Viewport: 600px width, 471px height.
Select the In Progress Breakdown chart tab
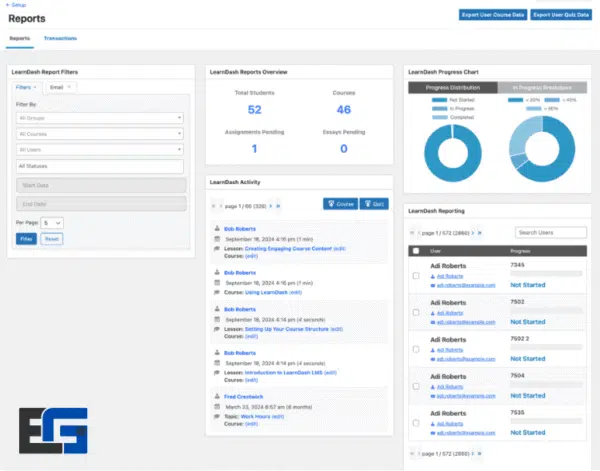tap(541, 88)
